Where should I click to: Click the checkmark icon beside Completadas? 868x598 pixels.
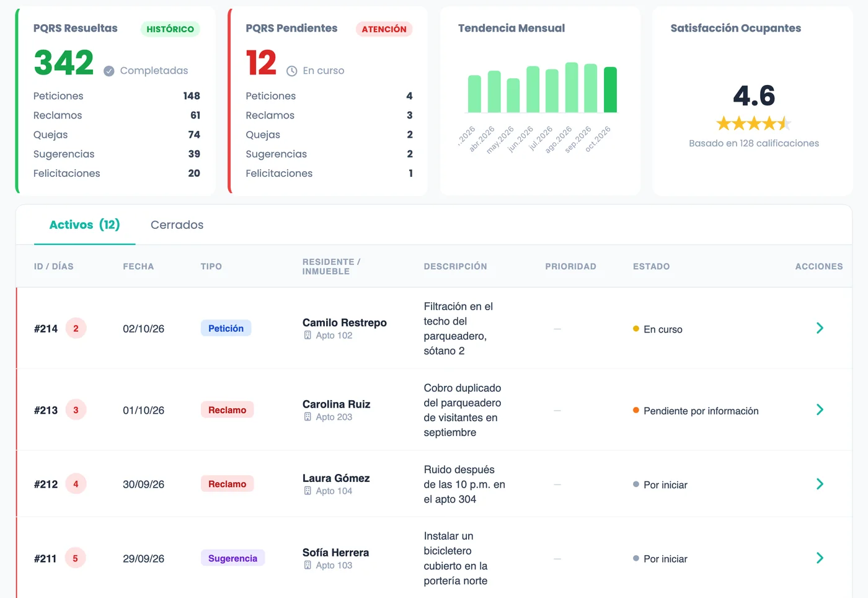[x=109, y=71]
